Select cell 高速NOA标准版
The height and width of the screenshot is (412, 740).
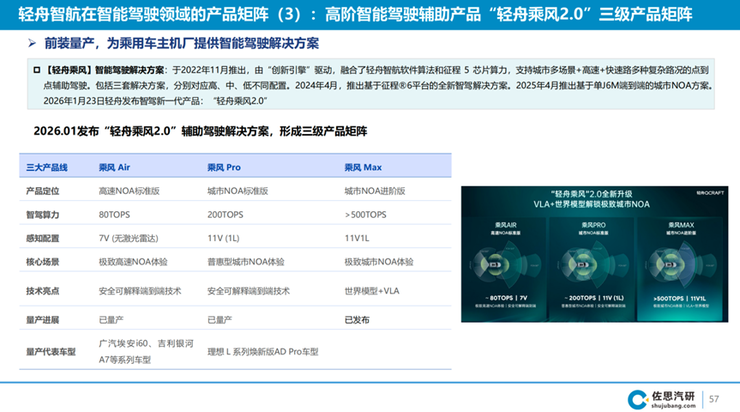[129, 191]
